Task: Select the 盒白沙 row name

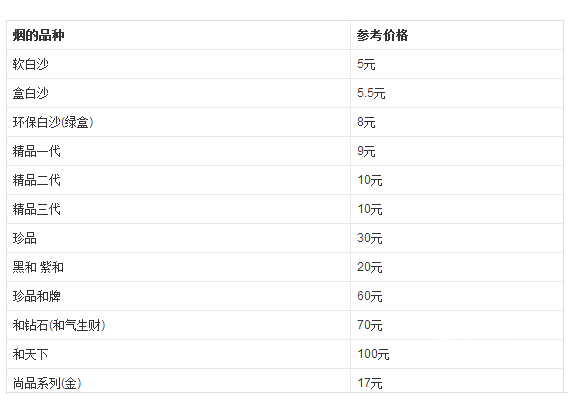Action: click(x=31, y=93)
